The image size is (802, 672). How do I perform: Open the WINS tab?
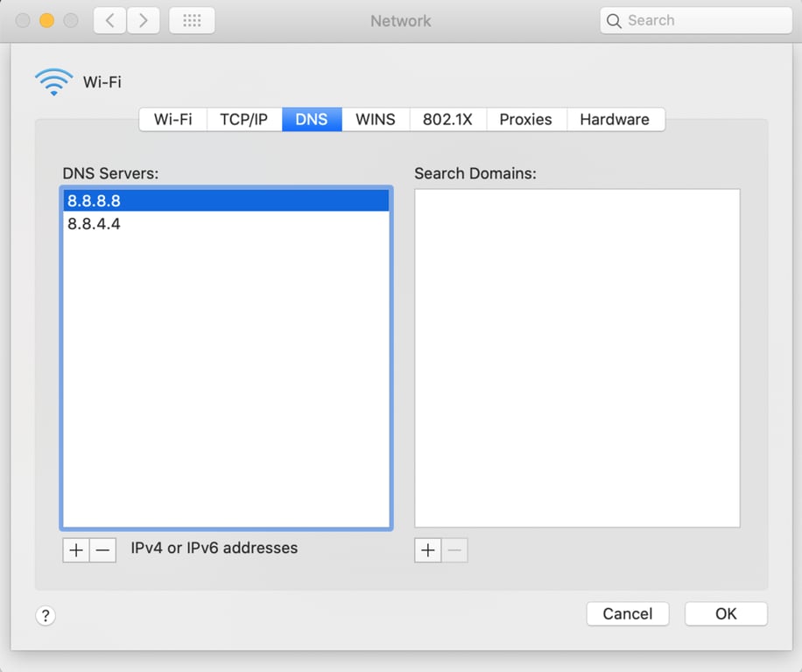coord(375,119)
